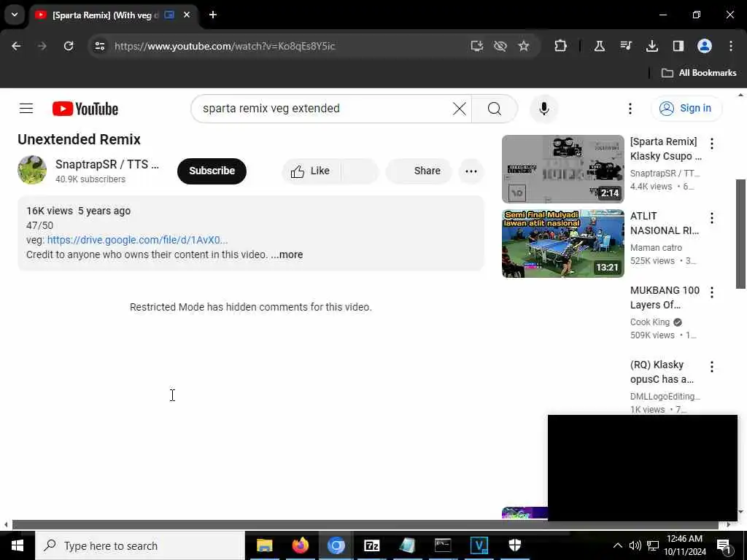Open the site information icon in address bar
The image size is (747, 560).
tap(99, 46)
